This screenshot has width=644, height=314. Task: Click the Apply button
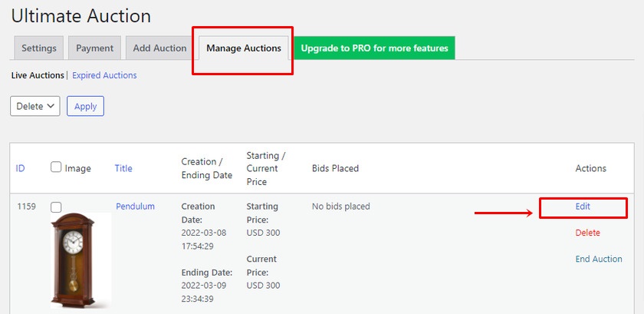85,106
